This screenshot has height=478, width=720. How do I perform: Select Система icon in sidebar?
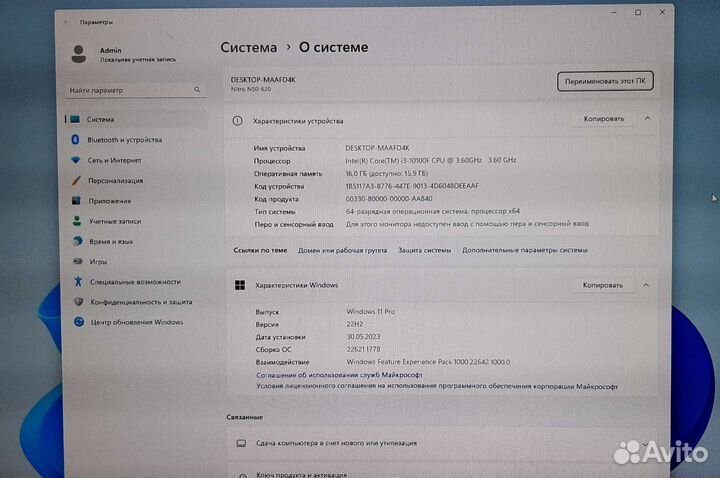point(75,119)
